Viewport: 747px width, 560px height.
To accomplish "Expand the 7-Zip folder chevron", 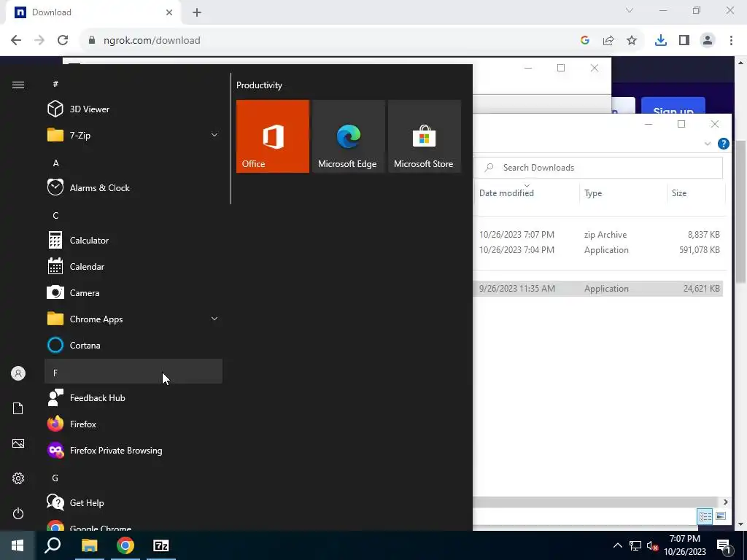I will [x=214, y=135].
